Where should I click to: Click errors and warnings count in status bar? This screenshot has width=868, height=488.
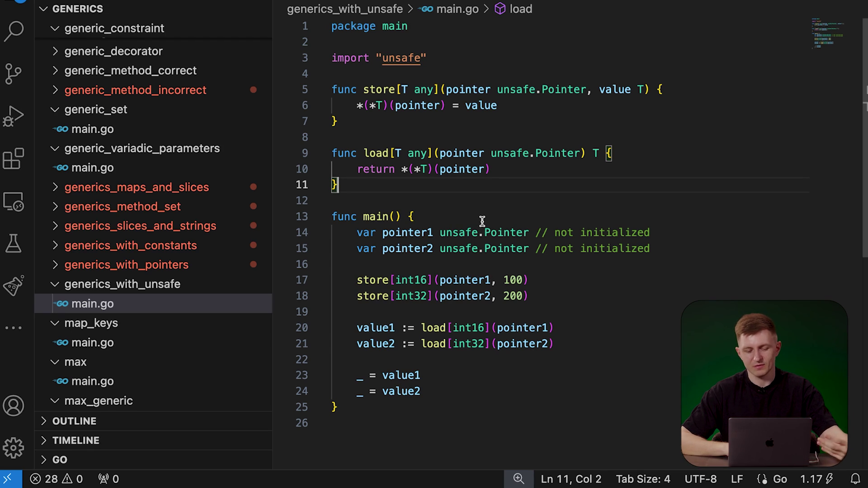coord(56,479)
